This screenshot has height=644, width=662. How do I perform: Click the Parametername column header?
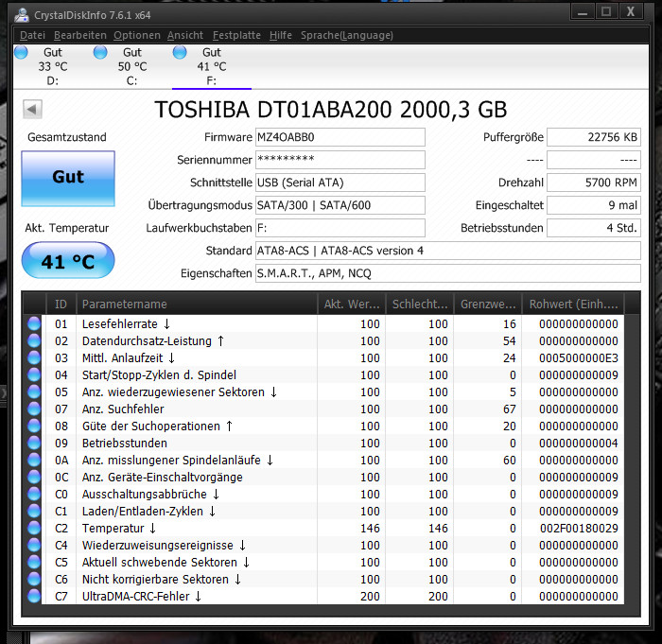(x=197, y=305)
